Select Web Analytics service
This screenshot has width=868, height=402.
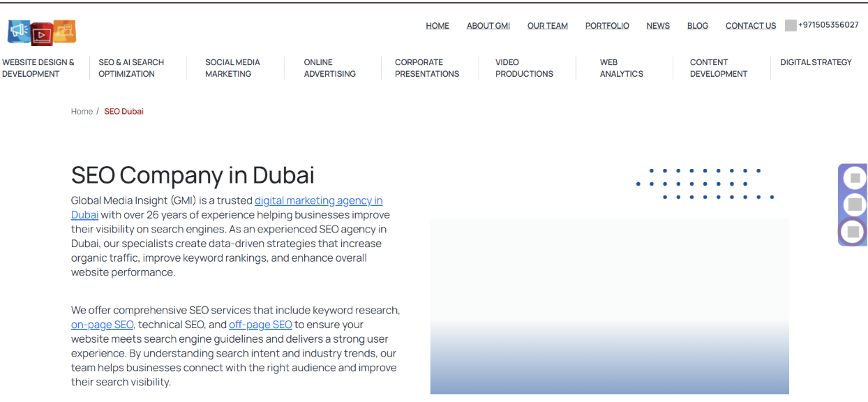[622, 68]
